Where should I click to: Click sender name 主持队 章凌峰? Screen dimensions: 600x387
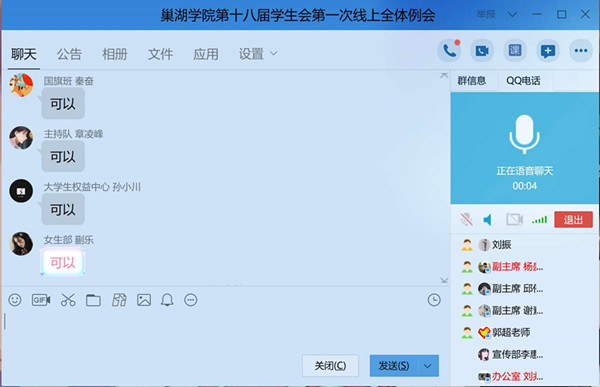click(x=73, y=134)
